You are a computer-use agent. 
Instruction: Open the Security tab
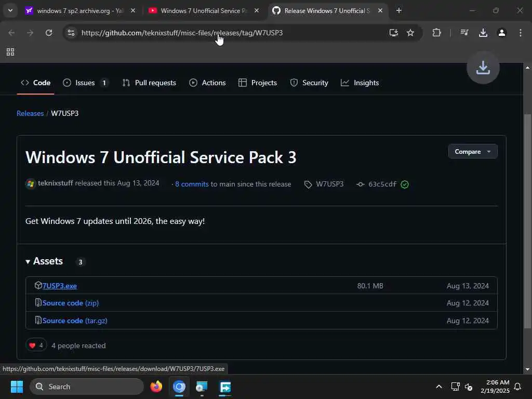(309, 83)
